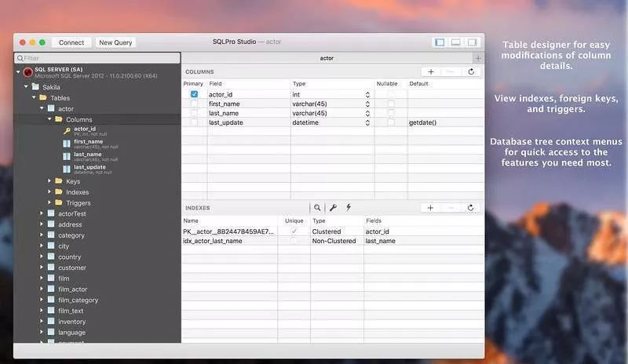Viewport: 628px width, 364px height.
Task: Expand the Triggers folder
Action: pyautogui.click(x=49, y=202)
